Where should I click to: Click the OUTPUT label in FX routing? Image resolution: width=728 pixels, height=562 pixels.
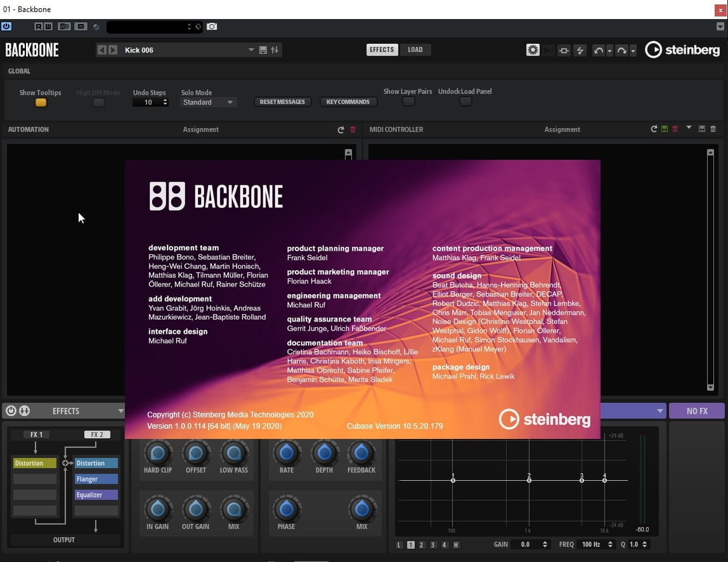pos(64,540)
